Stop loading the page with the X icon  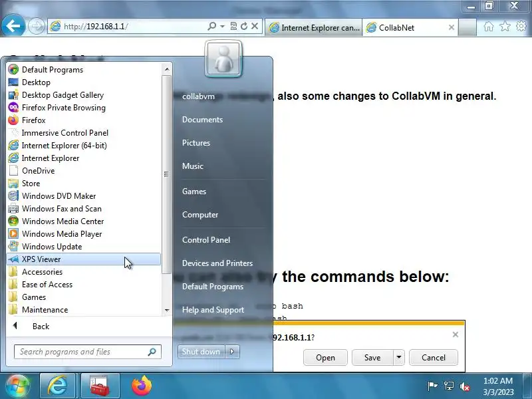tap(255, 26)
